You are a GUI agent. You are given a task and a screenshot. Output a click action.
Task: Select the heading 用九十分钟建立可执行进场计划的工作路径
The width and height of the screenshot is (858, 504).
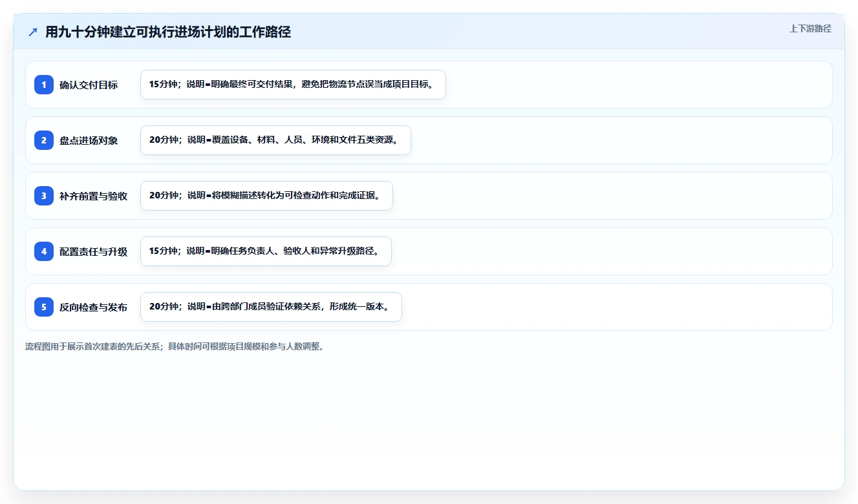pyautogui.click(x=168, y=32)
